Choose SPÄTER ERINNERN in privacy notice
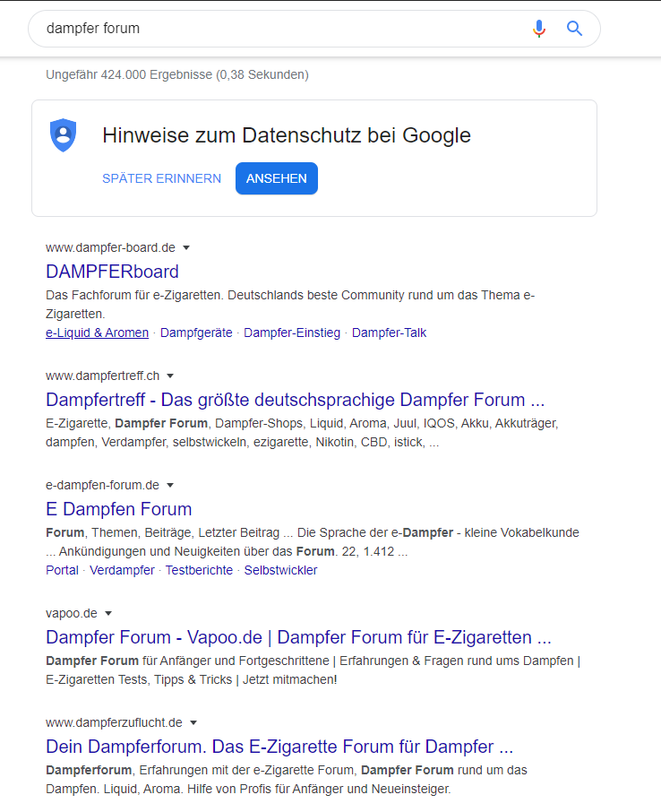The image size is (661, 812). pyautogui.click(x=161, y=178)
